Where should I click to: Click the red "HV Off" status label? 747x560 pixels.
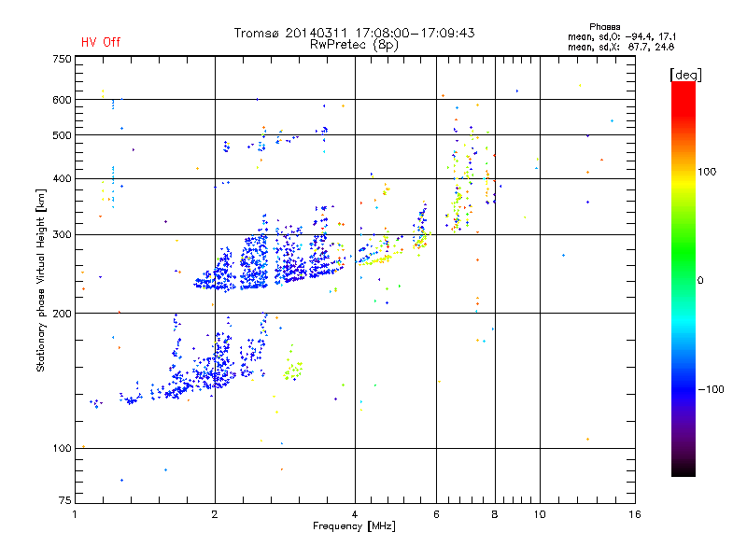[x=101, y=42]
